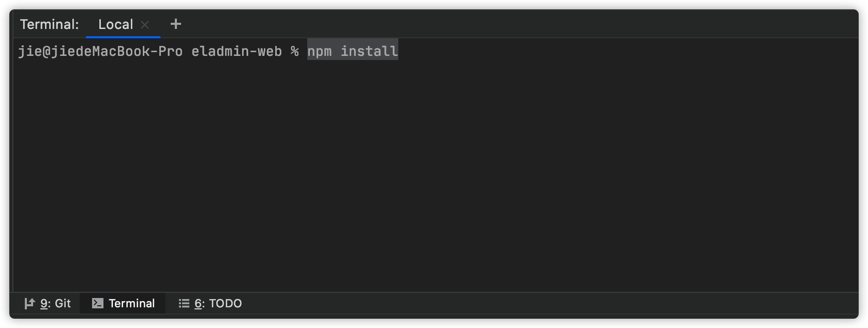Image resolution: width=868 pixels, height=328 pixels.
Task: Click the Terminal prompt icon in bottom bar
Action: tap(98, 303)
